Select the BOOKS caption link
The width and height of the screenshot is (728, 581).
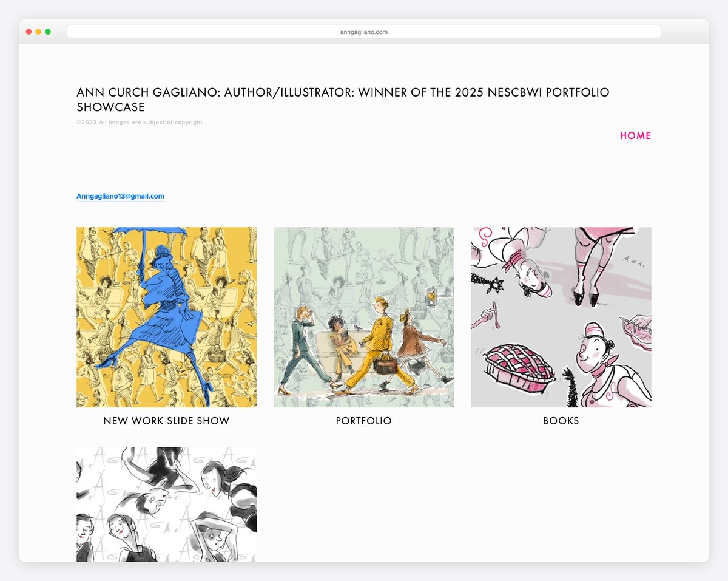point(561,421)
